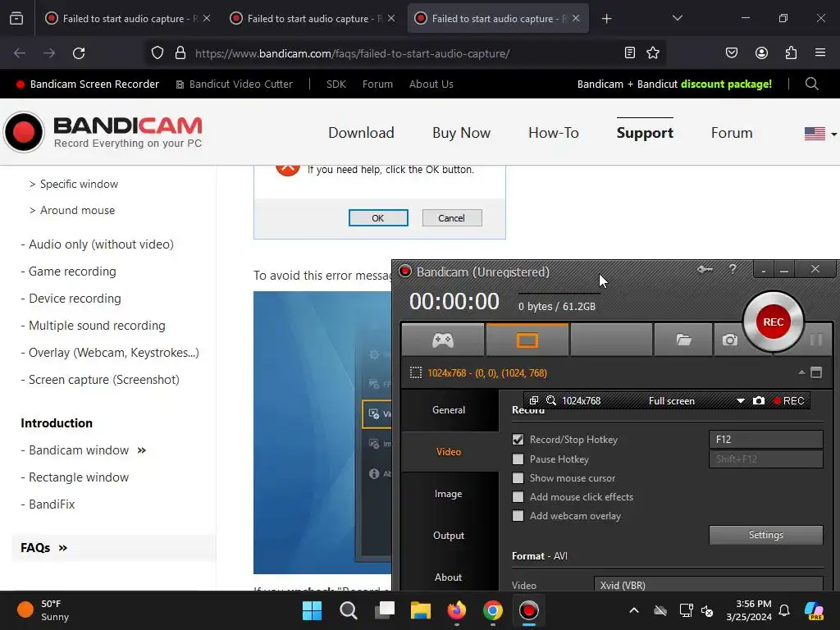
Task: Bookmark the page with the star icon
Action: point(652,52)
